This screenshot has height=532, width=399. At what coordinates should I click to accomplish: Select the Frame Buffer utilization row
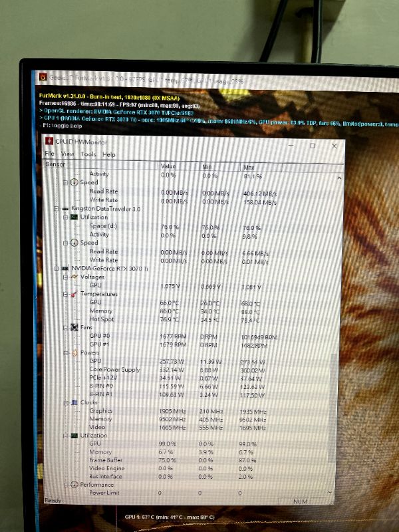tap(187, 460)
